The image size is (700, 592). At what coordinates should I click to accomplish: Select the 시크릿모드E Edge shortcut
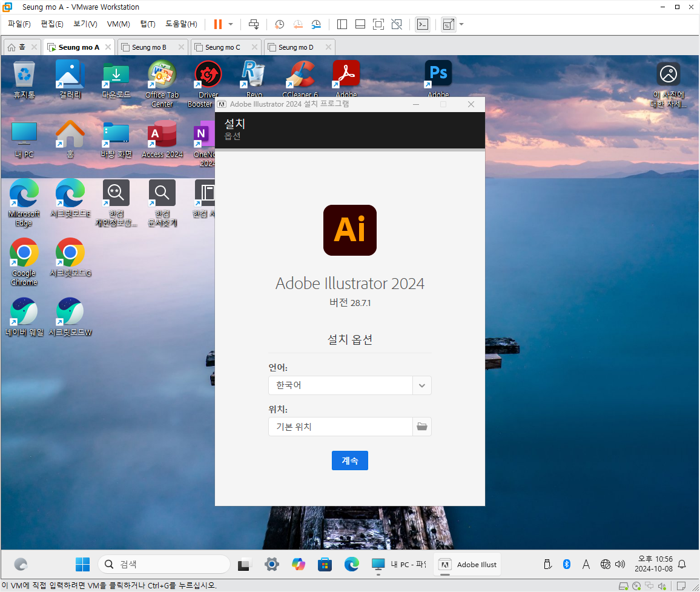[x=70, y=199]
